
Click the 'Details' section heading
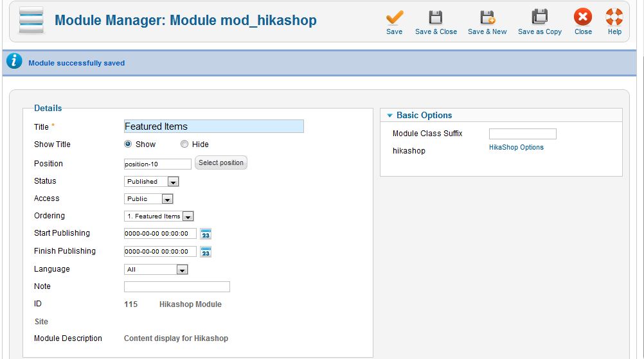coord(48,109)
